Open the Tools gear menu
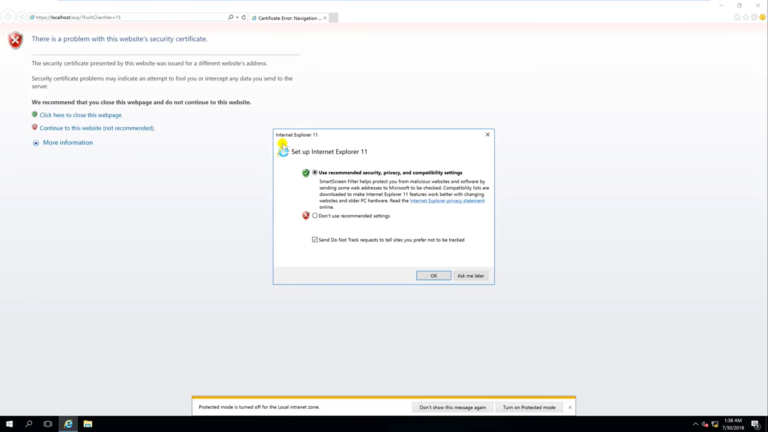The image size is (768, 432). [754, 17]
